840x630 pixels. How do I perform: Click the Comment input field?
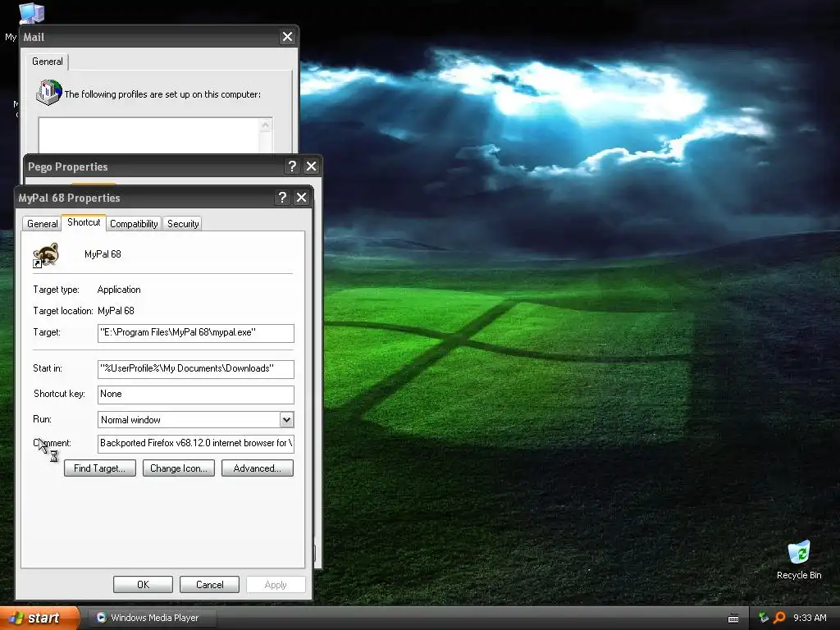[x=195, y=444]
